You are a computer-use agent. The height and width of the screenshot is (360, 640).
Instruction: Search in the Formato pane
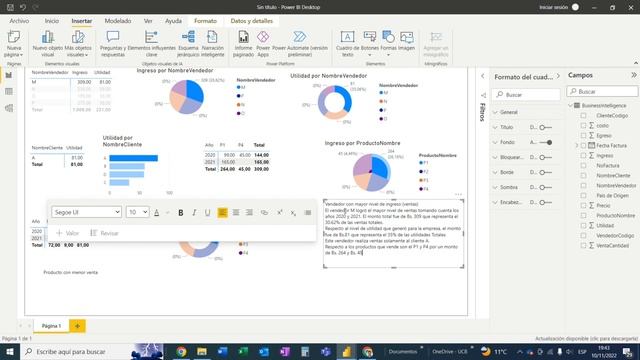pyautogui.click(x=526, y=95)
